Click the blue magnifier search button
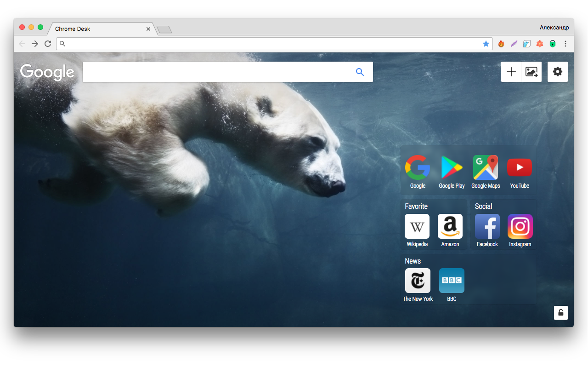Screen dimensions: 588x368 tap(360, 72)
